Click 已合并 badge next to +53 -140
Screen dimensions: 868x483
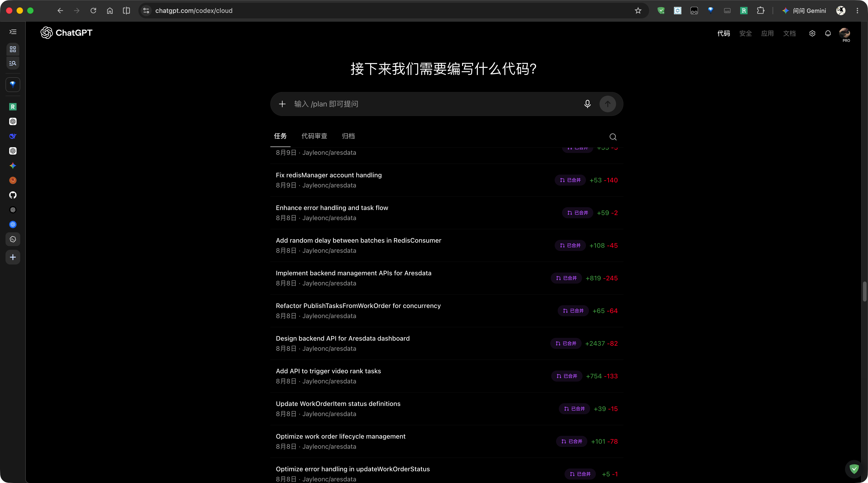570,180
